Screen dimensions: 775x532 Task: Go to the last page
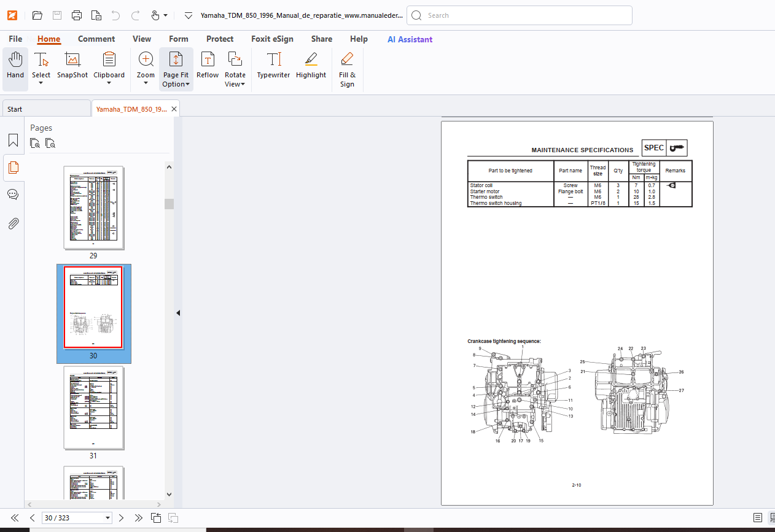coord(139,518)
